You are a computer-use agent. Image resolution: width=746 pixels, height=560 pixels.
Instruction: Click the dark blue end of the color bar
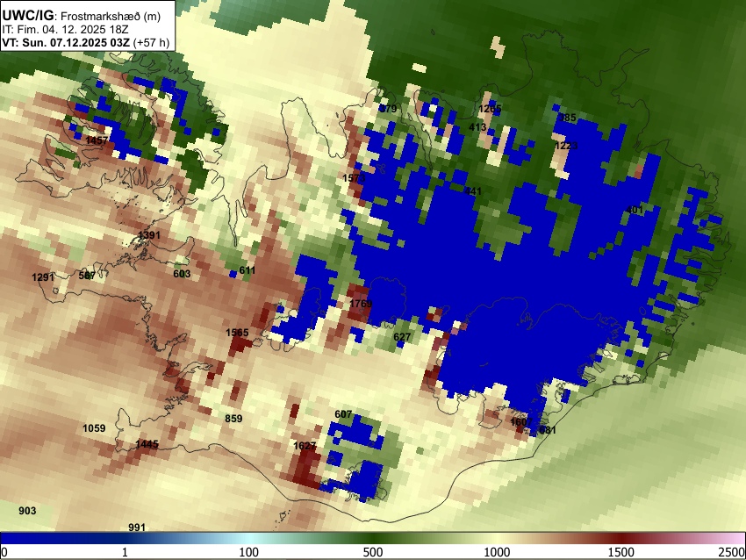tap(29, 538)
